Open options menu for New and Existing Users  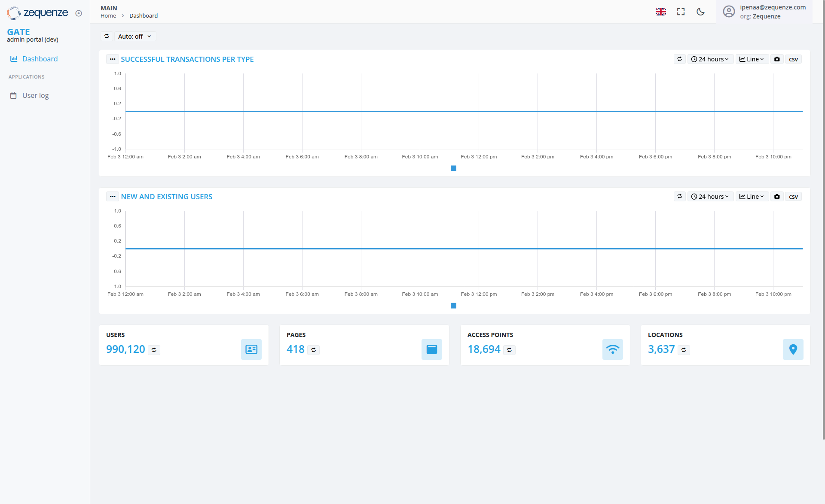[113, 197]
